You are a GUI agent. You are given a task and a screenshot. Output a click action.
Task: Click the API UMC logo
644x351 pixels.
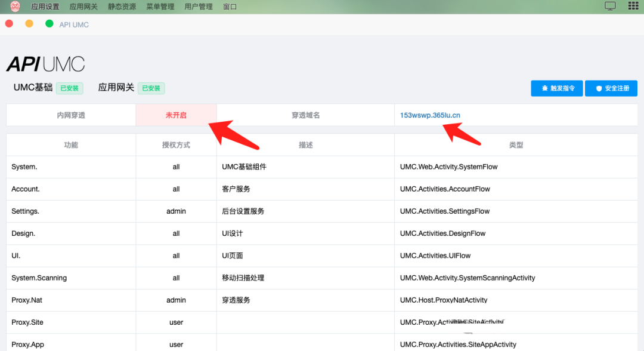click(46, 64)
